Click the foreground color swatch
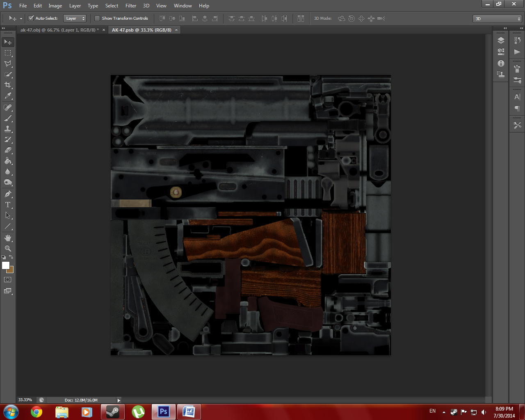The height and width of the screenshot is (420, 525). click(6, 265)
